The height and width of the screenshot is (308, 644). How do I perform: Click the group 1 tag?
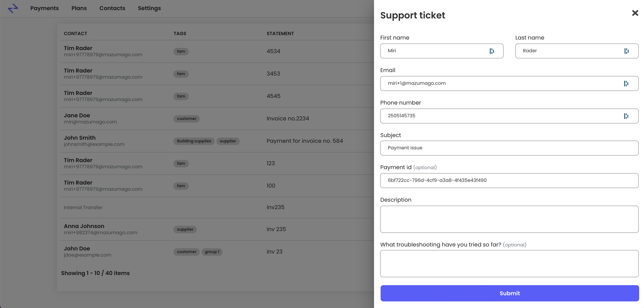[212, 252]
